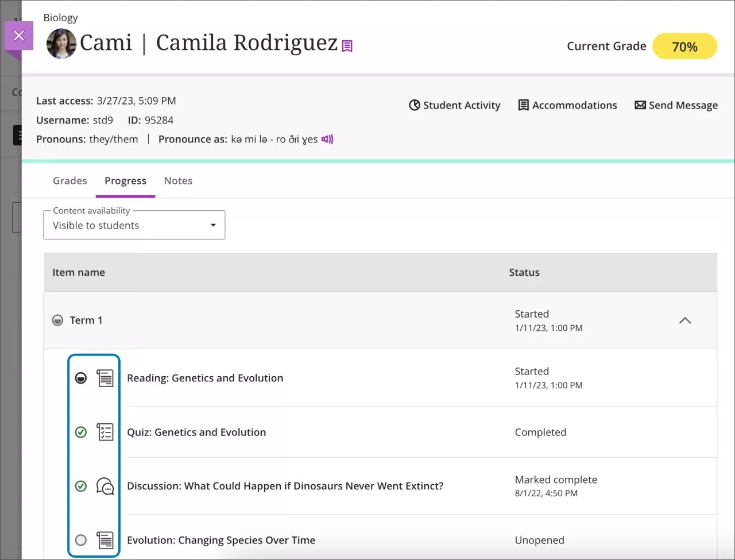Click the quiz list icon for Quiz: Genetics and Evolution
Screen dimensions: 735x560
(x=105, y=432)
